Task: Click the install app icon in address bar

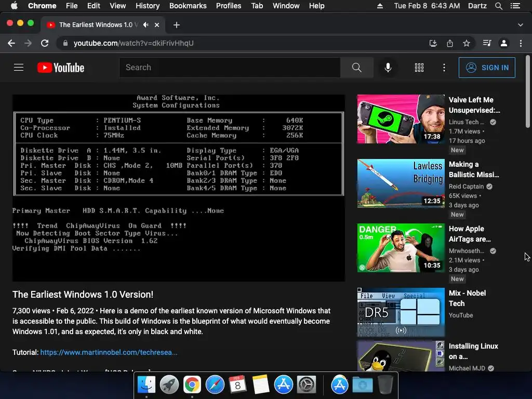Action: (x=433, y=43)
